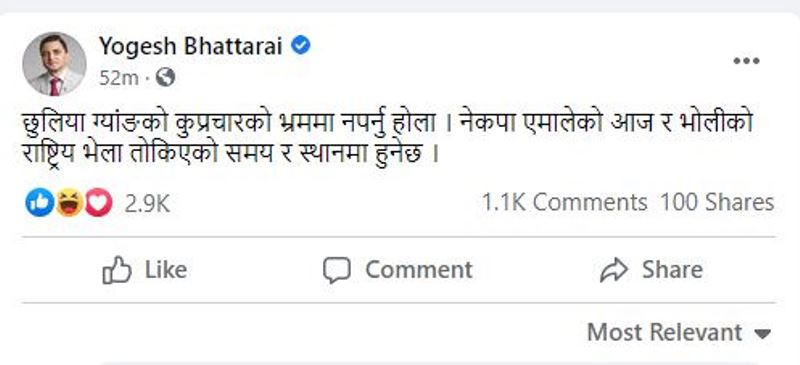This screenshot has width=800, height=365.
Task: Click the curved arrow Share icon
Action: pyautogui.click(x=614, y=270)
